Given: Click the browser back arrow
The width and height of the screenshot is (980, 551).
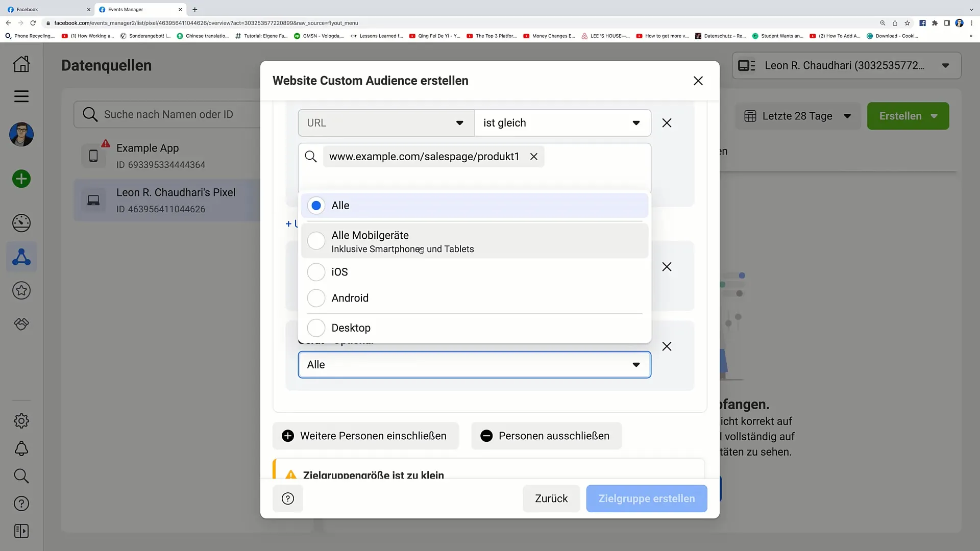Looking at the screenshot, I should tap(8, 23).
